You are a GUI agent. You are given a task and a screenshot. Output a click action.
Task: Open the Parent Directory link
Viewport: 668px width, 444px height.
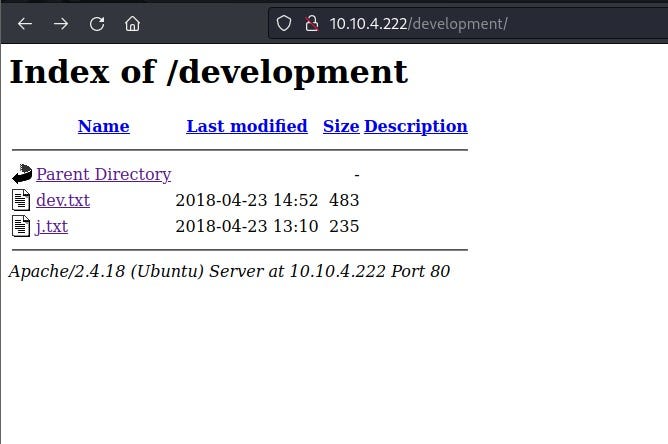coord(103,174)
